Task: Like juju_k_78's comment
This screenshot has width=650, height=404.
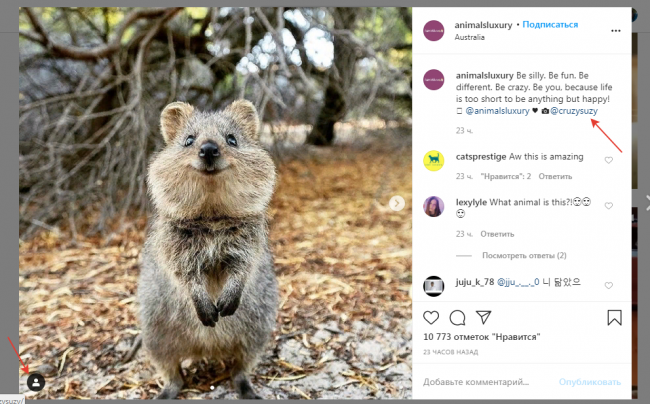Action: click(608, 285)
